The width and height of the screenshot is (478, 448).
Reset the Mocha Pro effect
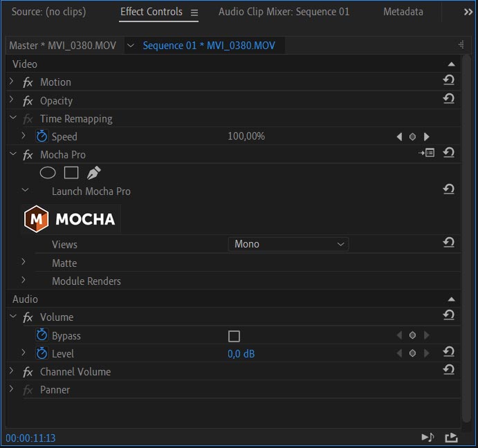pos(449,152)
